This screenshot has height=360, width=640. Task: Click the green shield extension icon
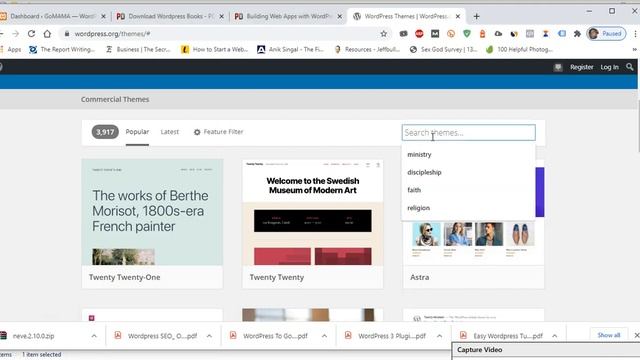[467, 34]
